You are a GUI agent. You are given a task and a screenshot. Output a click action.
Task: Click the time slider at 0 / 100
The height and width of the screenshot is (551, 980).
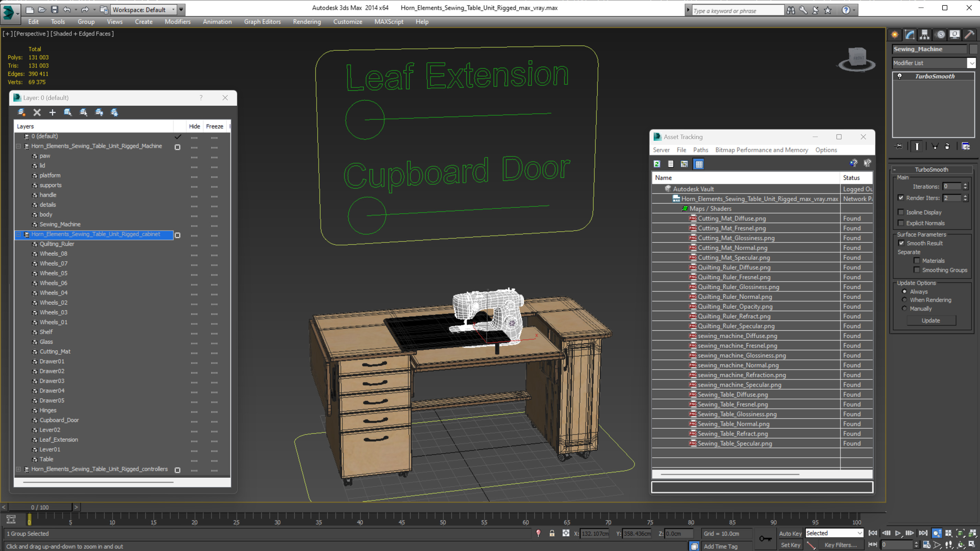pyautogui.click(x=40, y=507)
